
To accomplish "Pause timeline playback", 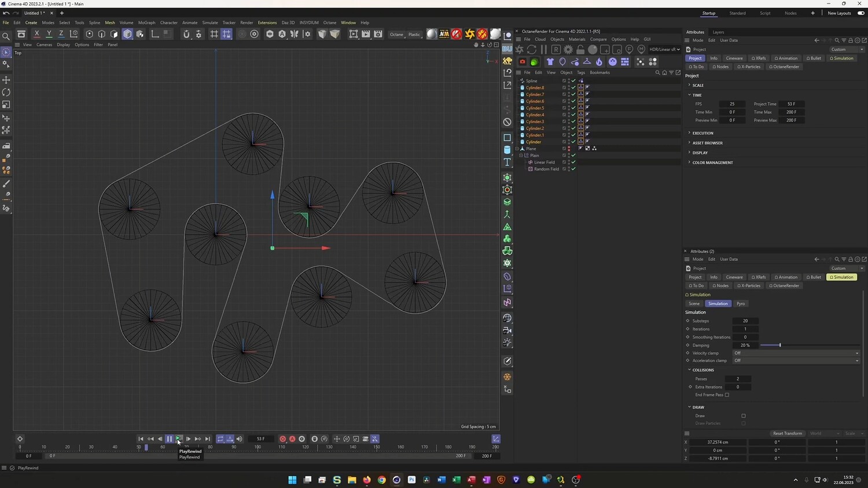I will (169, 439).
